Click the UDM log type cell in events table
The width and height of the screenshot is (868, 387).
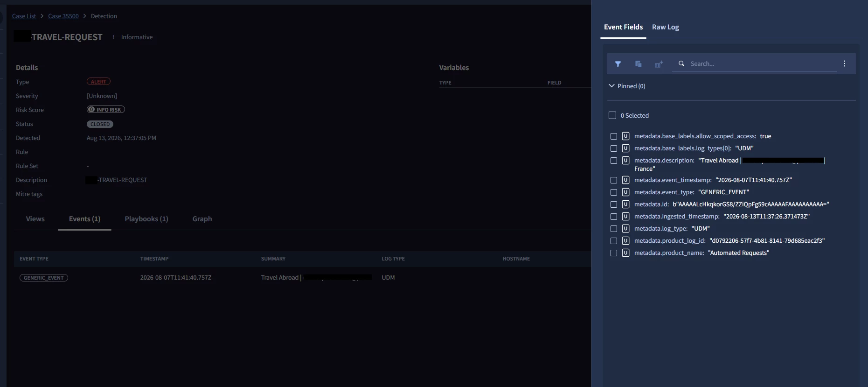388,278
